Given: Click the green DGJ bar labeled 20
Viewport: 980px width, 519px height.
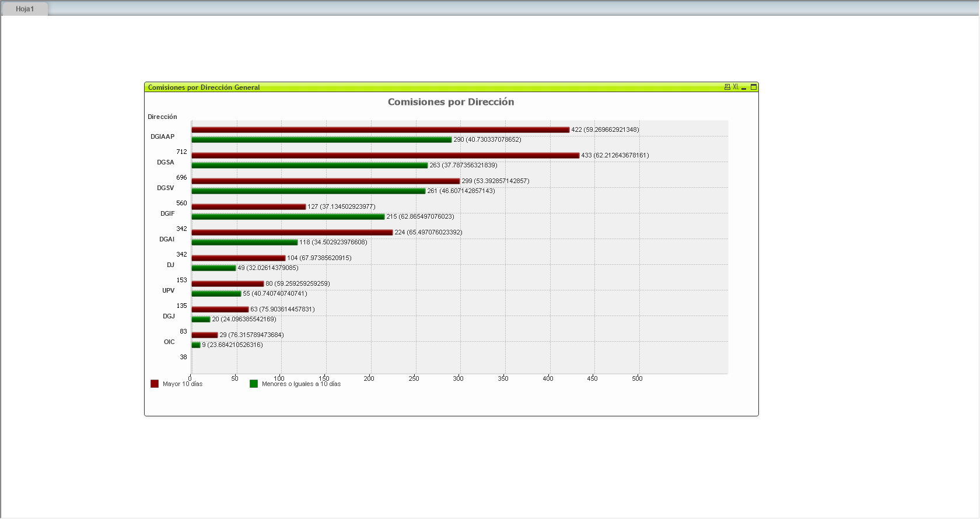Looking at the screenshot, I should tap(201, 319).
